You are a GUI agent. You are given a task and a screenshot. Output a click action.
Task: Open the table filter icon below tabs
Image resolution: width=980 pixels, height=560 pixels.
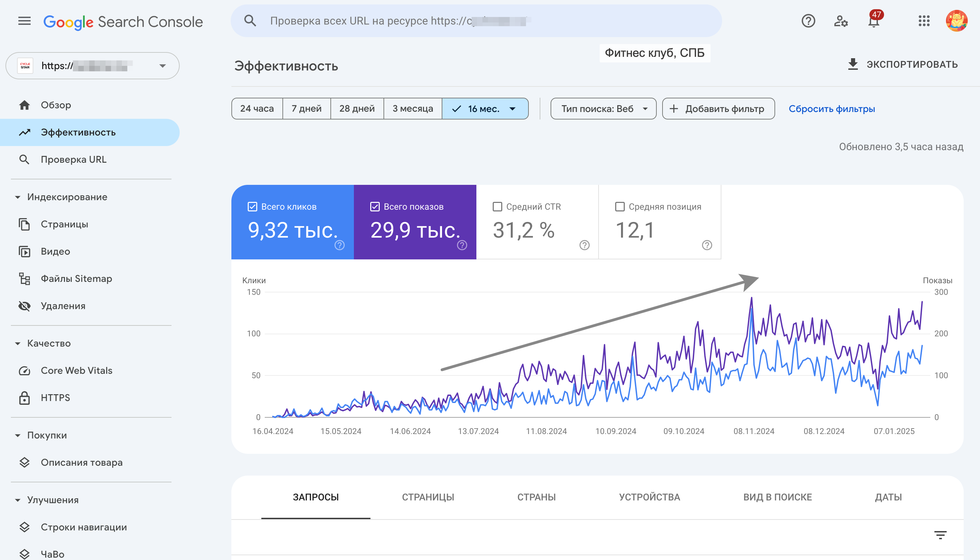pos(941,535)
